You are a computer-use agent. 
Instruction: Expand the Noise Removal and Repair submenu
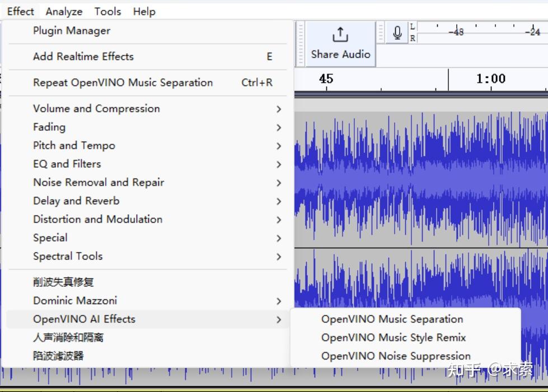(99, 182)
